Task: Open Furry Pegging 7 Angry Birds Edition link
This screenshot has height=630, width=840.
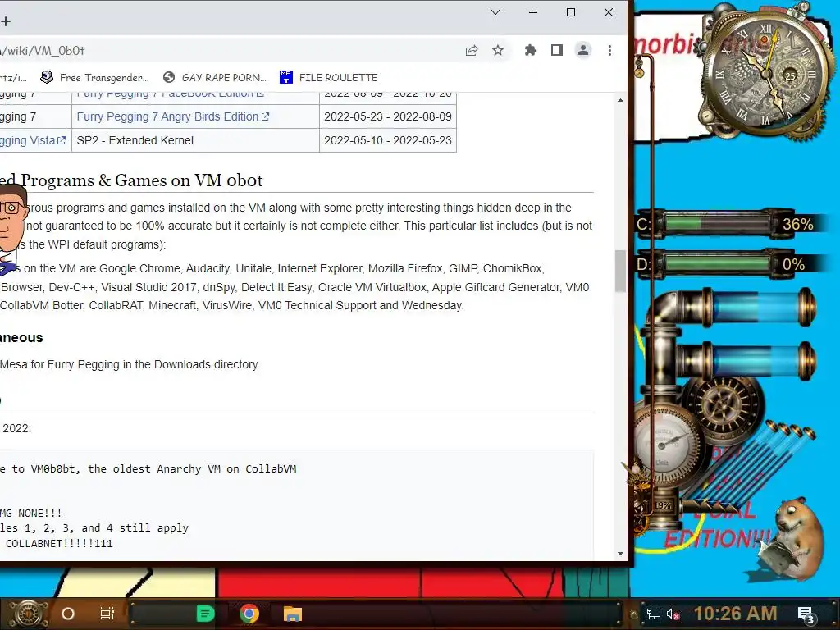Action: (172, 116)
